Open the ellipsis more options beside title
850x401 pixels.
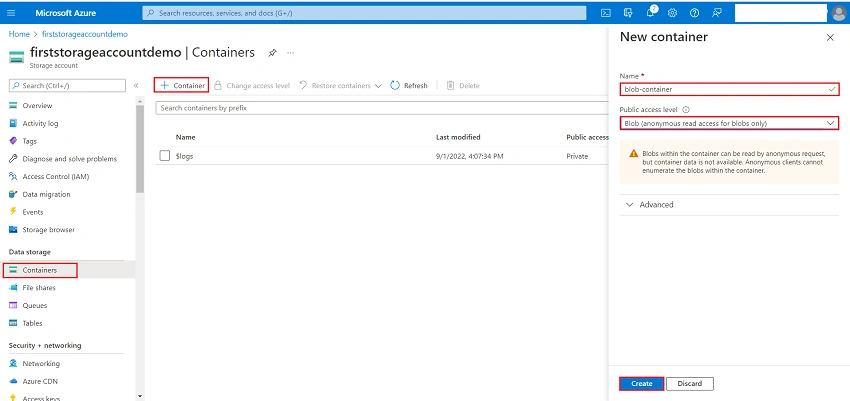291,53
